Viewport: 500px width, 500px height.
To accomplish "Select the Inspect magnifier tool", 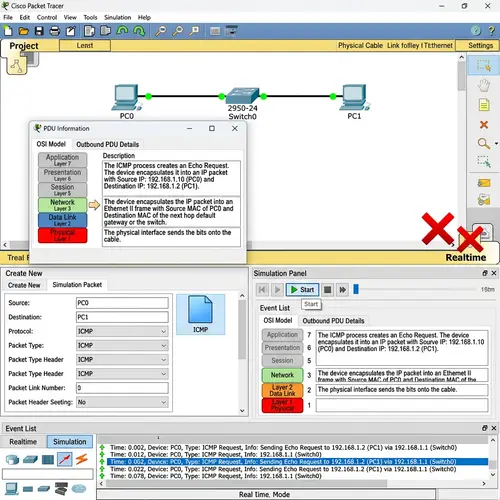I will pyautogui.click(x=483, y=144).
